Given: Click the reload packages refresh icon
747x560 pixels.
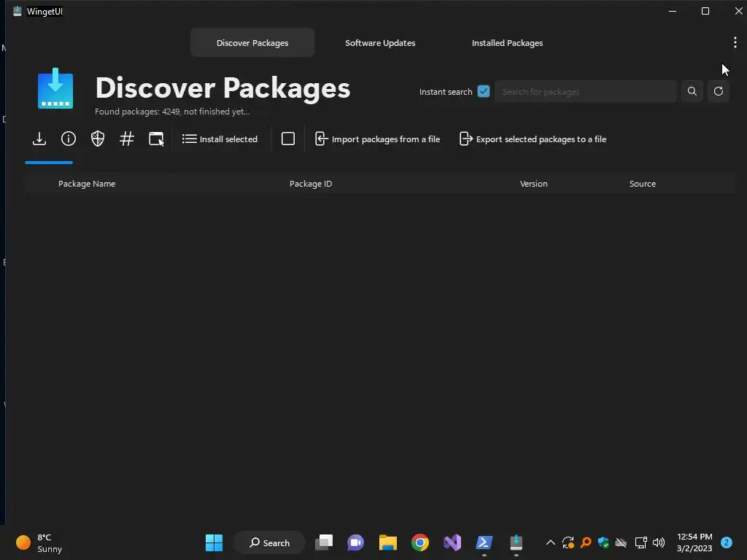Looking at the screenshot, I should pos(719,91).
